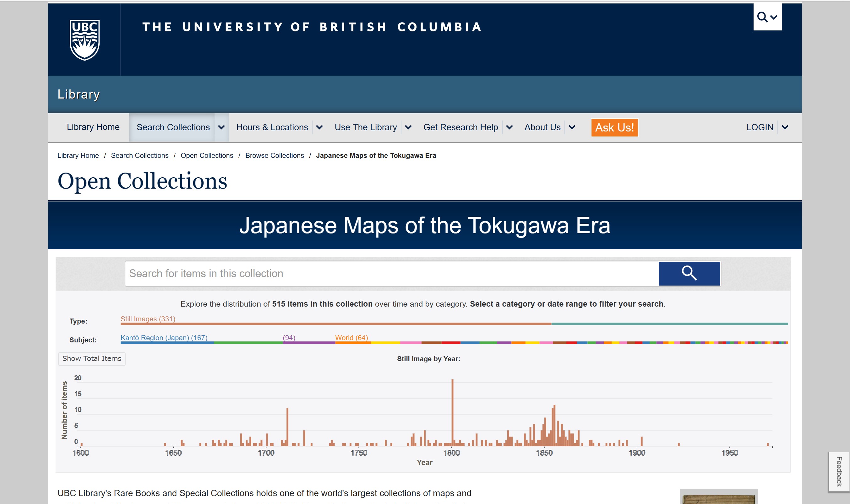Click the Open Collections page heading

pos(142,181)
